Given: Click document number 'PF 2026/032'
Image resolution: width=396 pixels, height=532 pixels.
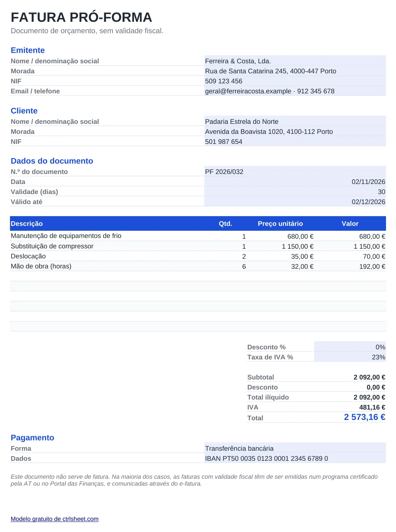Looking at the screenshot, I should (224, 172).
